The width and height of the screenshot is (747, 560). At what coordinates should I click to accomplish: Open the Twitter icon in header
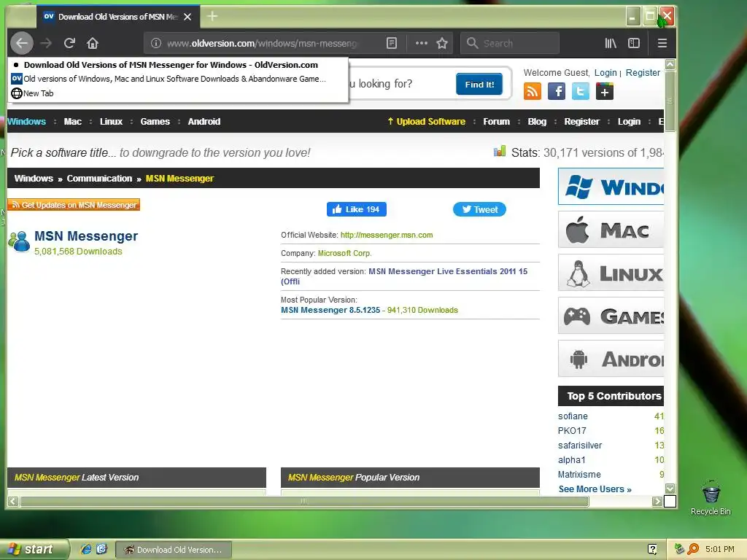click(580, 91)
